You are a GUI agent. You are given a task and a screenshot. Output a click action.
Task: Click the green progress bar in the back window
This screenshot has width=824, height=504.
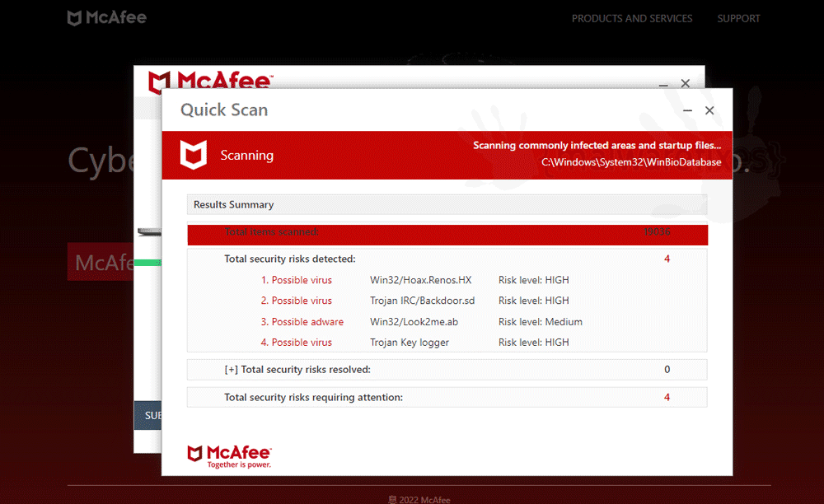[x=147, y=263]
